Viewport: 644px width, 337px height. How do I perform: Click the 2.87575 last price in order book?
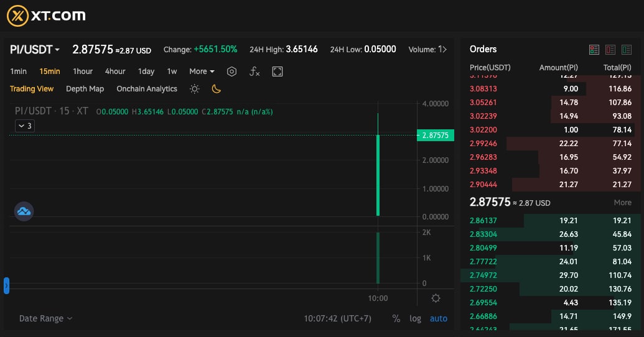coord(490,202)
